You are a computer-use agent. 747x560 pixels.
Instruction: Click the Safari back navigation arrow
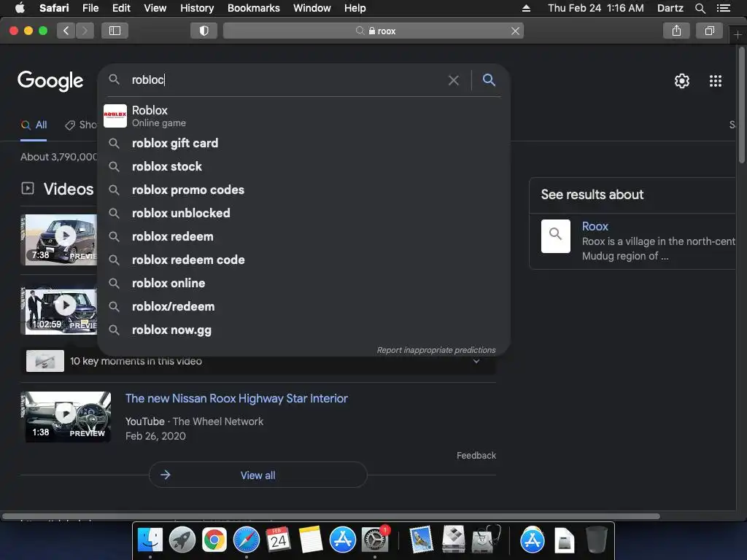(x=66, y=31)
